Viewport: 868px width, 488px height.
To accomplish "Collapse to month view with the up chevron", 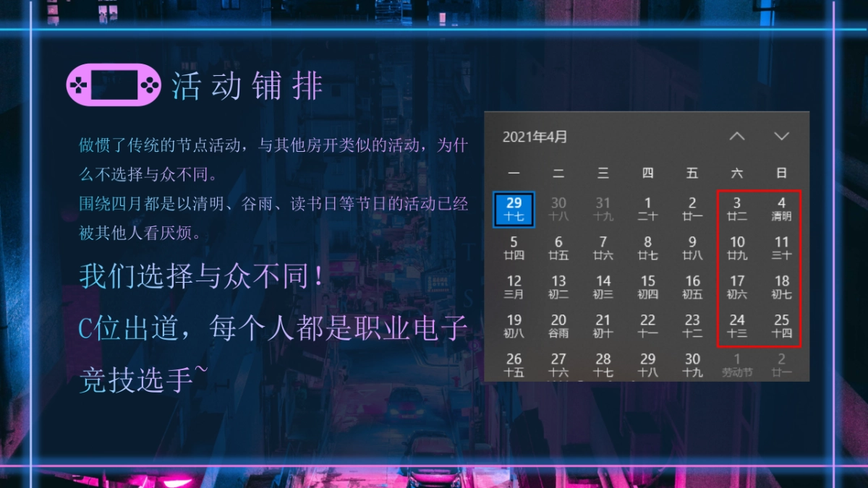I will pos(737,136).
